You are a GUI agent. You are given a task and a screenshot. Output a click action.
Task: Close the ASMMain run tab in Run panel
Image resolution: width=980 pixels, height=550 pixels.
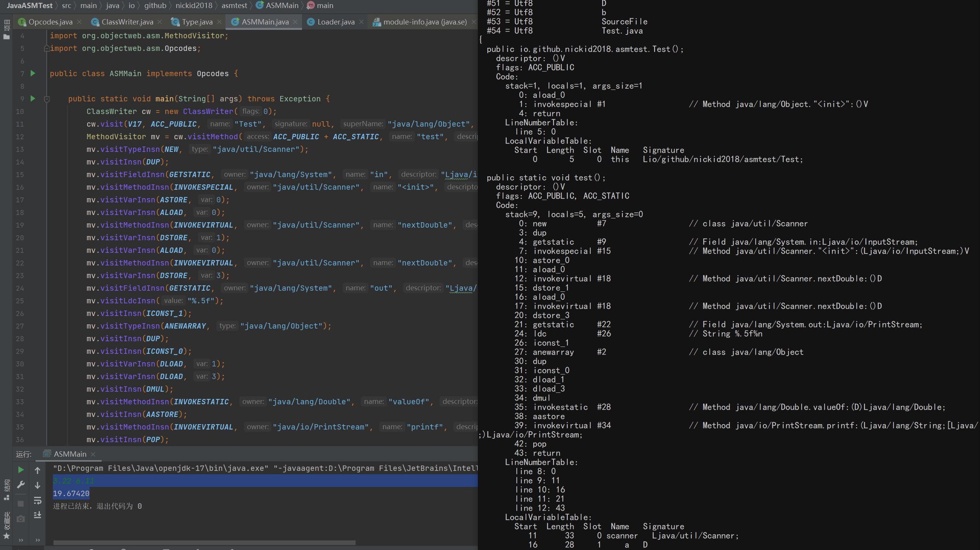pos(93,454)
